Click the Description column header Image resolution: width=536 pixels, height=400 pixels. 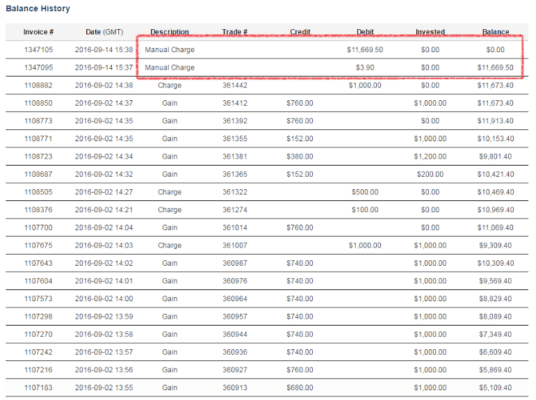[170, 32]
